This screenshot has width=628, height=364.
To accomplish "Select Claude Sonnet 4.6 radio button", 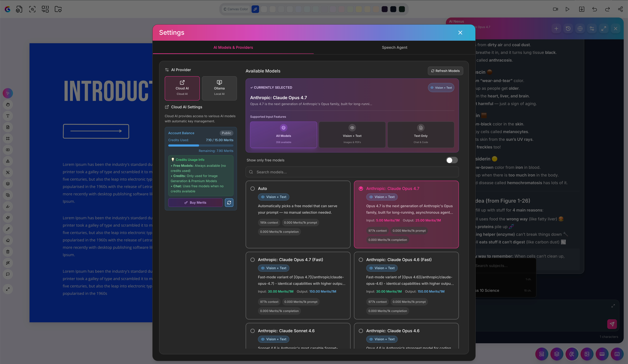I will tap(252, 331).
